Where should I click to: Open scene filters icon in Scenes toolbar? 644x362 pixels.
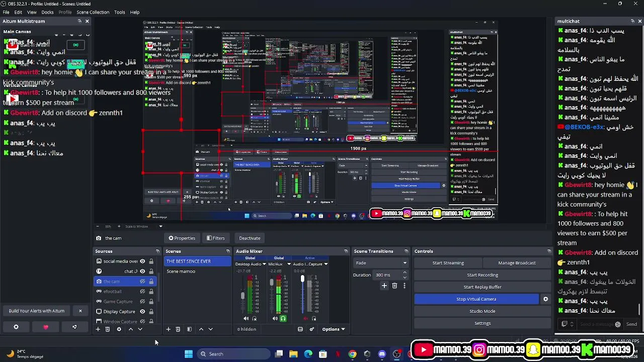click(x=189, y=329)
